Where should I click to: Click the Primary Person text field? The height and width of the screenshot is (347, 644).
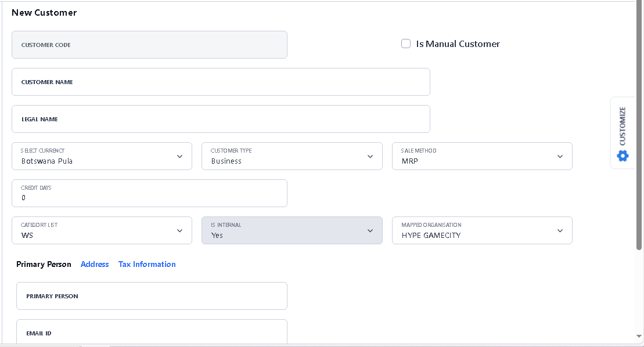(152, 296)
